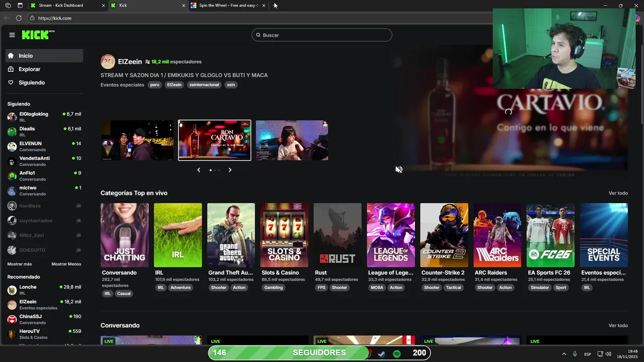Open ELVENUN avatar in sidebar

[x=12, y=146]
